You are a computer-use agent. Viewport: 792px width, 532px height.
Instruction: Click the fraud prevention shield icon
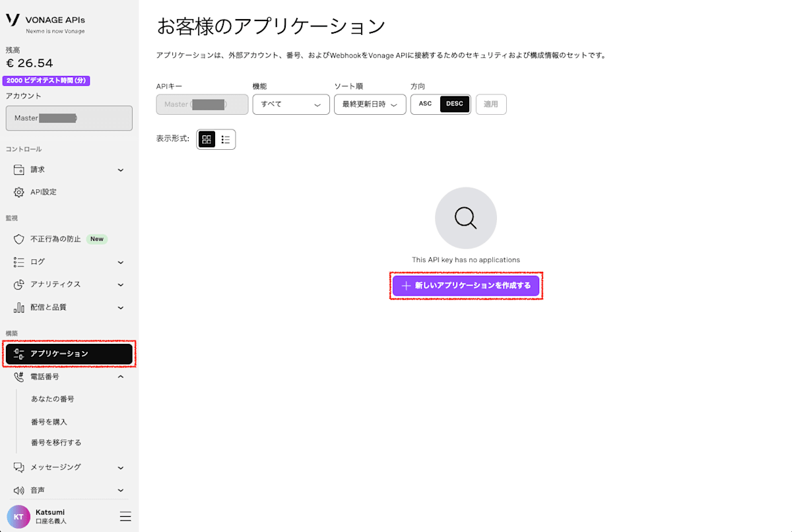[x=19, y=239]
